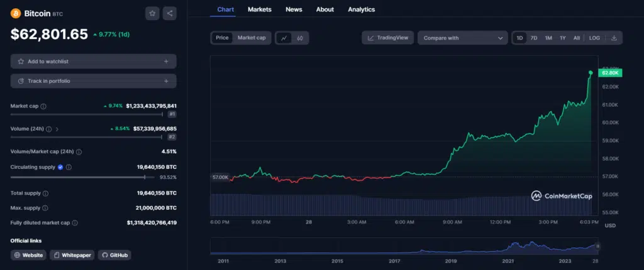Open the Chart tab
Viewport: 644px width, 270px height.
tap(226, 9)
